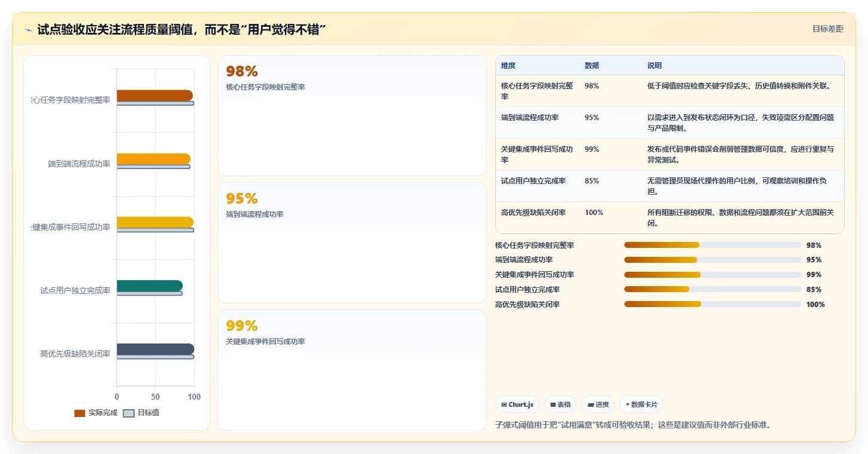Click the 100% value in the table

594,213
